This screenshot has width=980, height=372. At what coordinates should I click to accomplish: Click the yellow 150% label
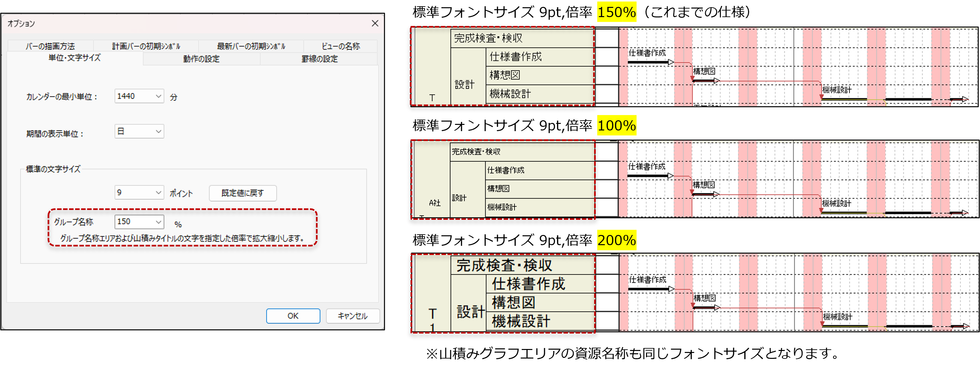pos(616,12)
